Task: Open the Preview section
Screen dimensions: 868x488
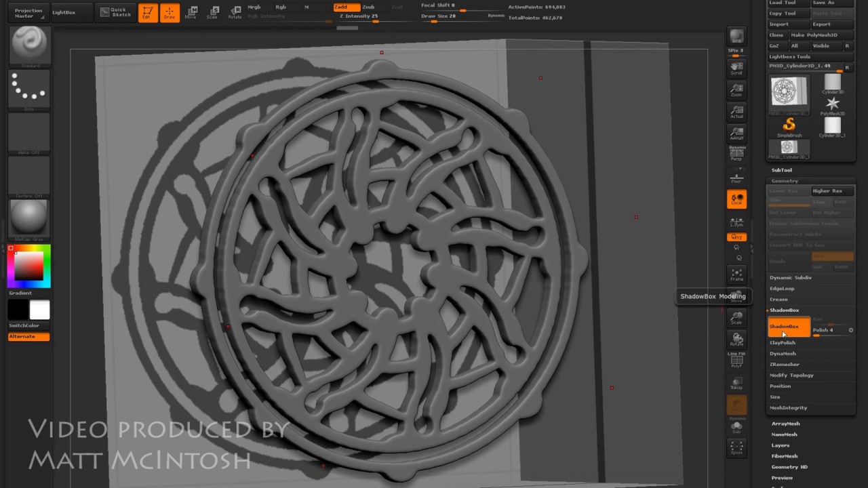Action: (782, 478)
